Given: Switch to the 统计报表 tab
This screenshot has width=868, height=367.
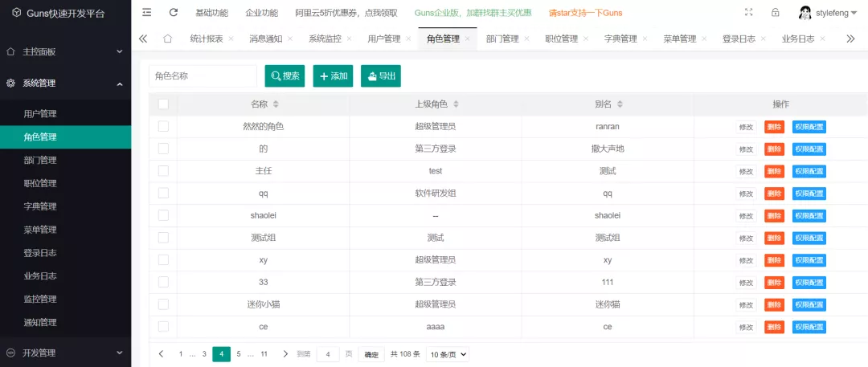Looking at the screenshot, I should 207,39.
